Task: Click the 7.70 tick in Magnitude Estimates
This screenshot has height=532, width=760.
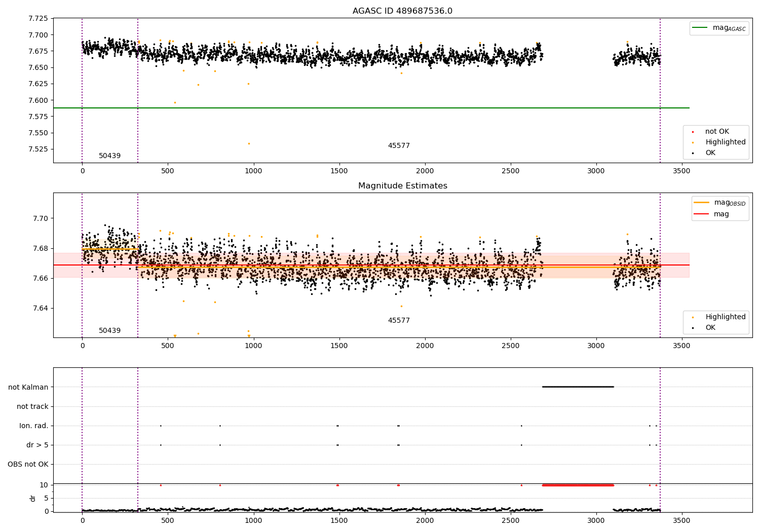Action: (x=40, y=218)
